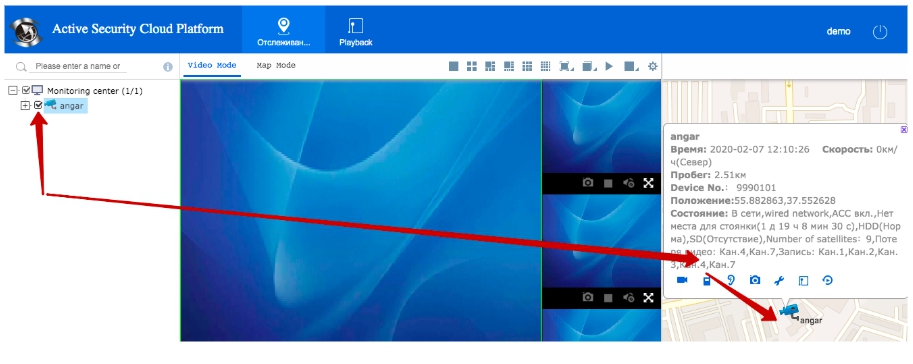The width and height of the screenshot is (913, 364).
Task: Switch to Map Mode tab
Action: click(x=276, y=65)
